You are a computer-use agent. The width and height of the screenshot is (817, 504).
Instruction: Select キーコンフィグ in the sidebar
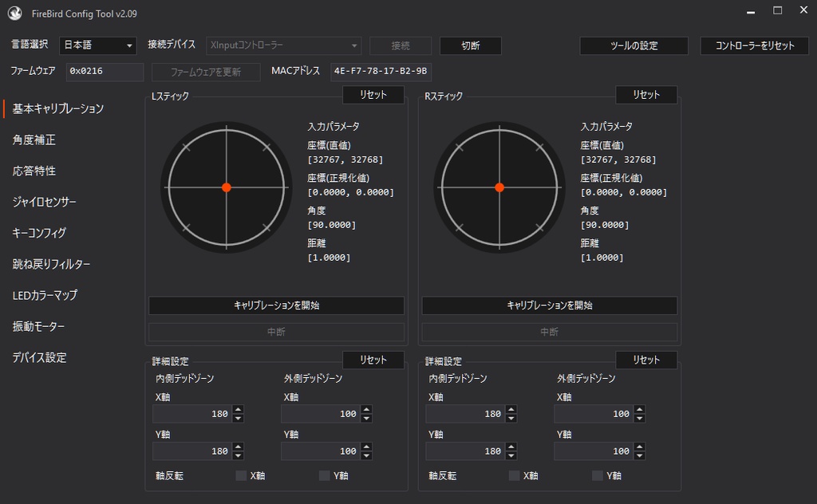click(38, 232)
